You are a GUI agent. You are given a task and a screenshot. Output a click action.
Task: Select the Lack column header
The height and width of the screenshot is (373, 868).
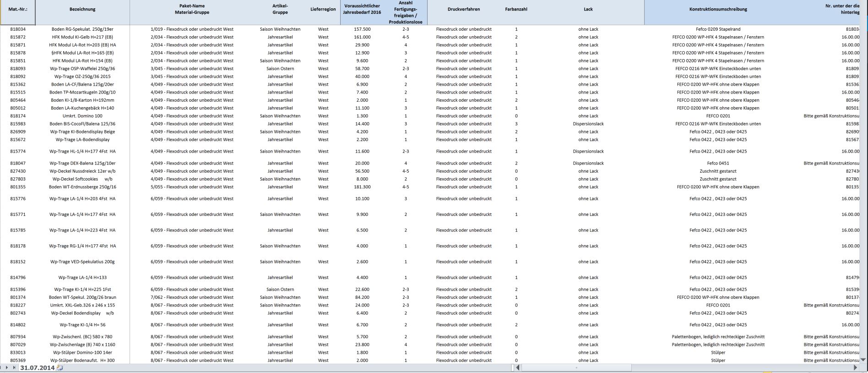[x=588, y=12]
